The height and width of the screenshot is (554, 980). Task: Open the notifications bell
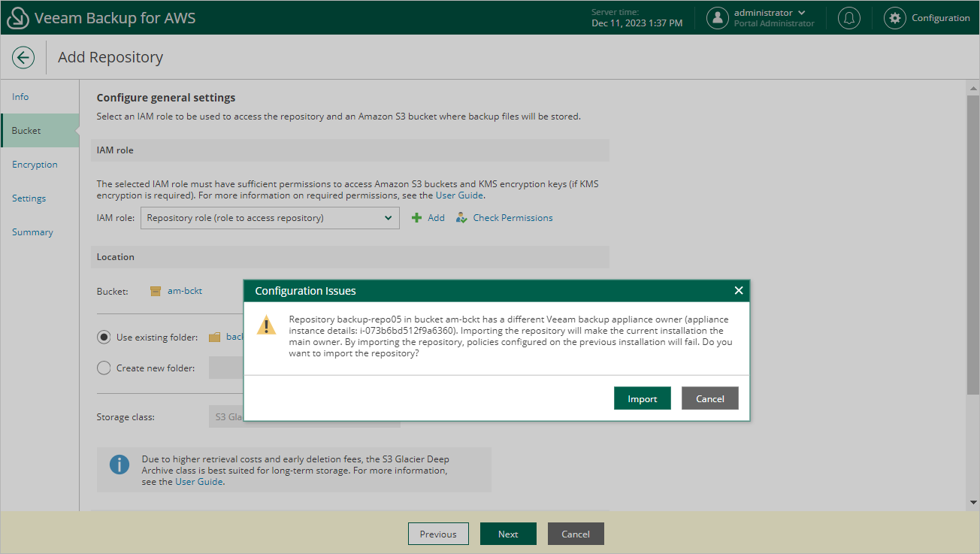(x=850, y=18)
